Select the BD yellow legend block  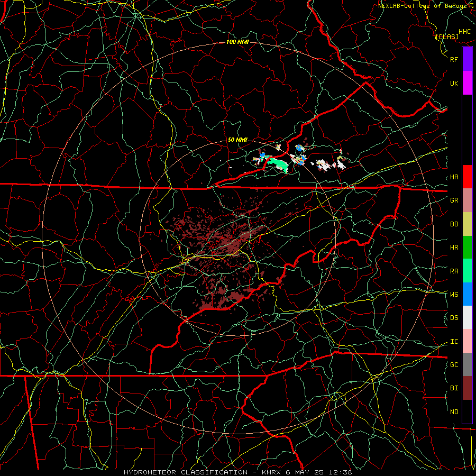(467, 224)
